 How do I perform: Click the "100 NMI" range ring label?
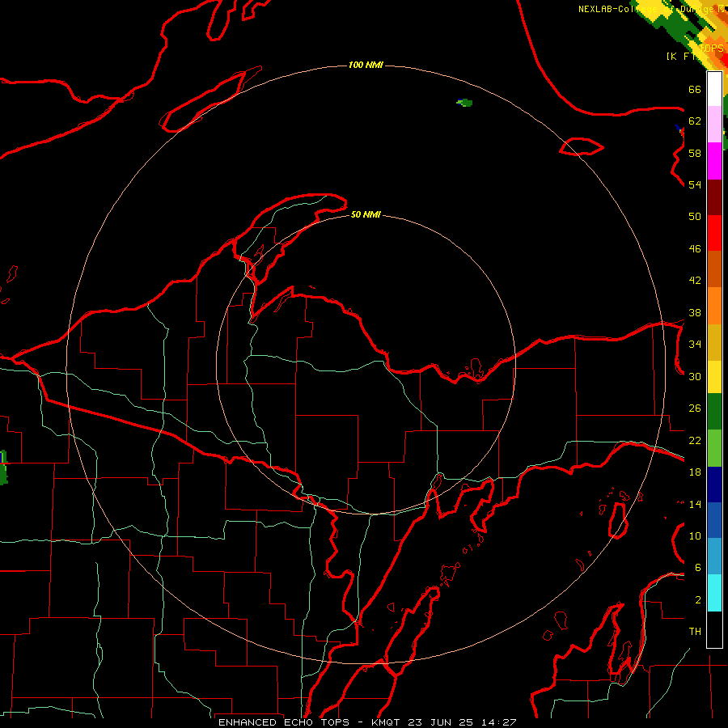pyautogui.click(x=366, y=65)
